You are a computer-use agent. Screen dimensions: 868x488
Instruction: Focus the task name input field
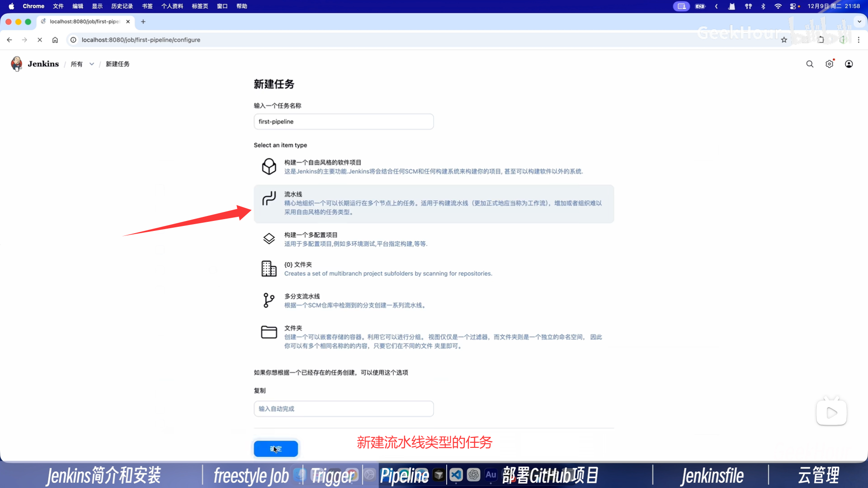point(344,122)
